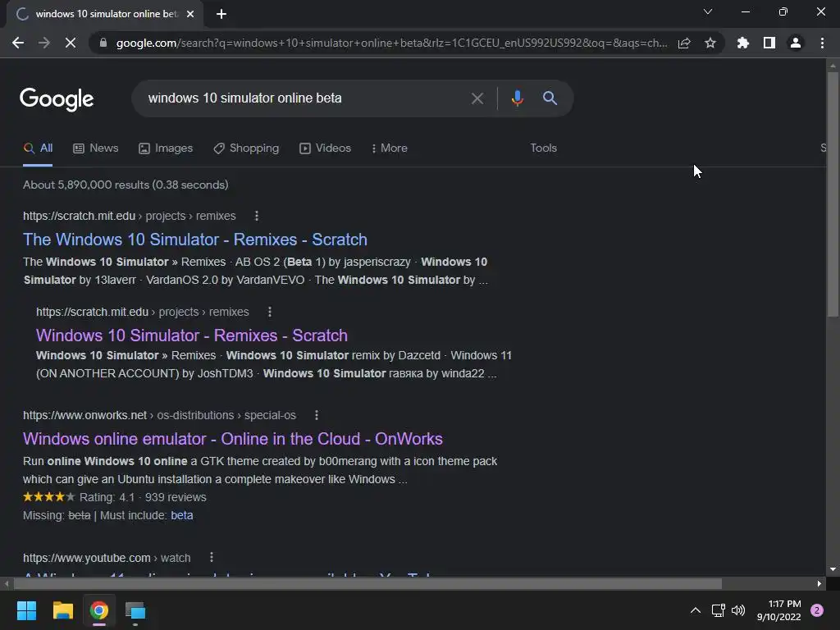Image resolution: width=840 pixels, height=630 pixels.
Task: Show hidden system tray icons
Action: (696, 610)
